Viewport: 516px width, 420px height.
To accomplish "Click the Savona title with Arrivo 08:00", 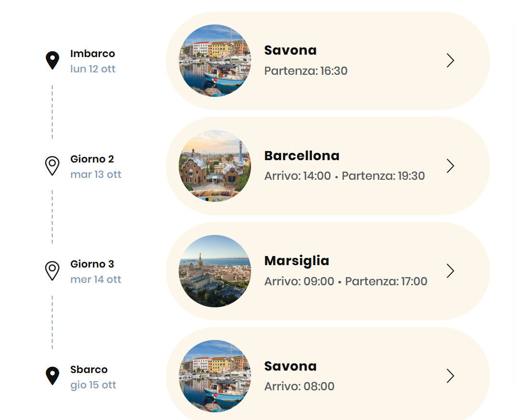I will (290, 366).
